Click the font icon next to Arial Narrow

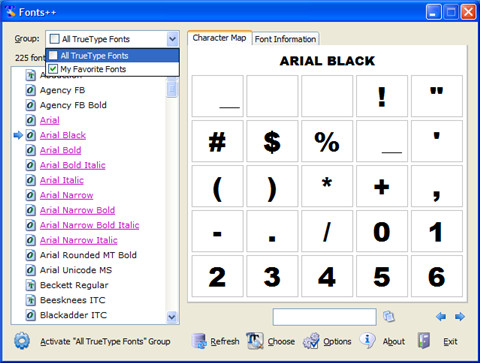pyautogui.click(x=30, y=195)
